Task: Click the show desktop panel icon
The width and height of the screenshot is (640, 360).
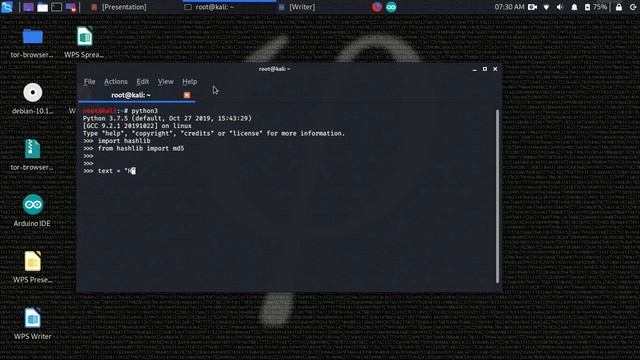Action: [x=28, y=7]
